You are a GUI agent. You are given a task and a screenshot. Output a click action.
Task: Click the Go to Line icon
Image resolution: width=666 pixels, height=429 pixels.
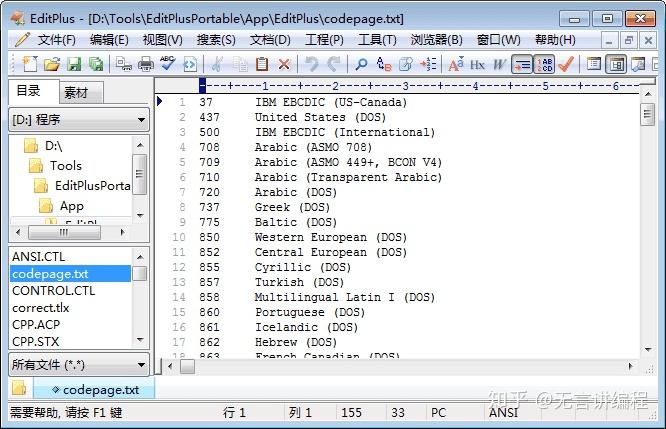click(x=428, y=64)
